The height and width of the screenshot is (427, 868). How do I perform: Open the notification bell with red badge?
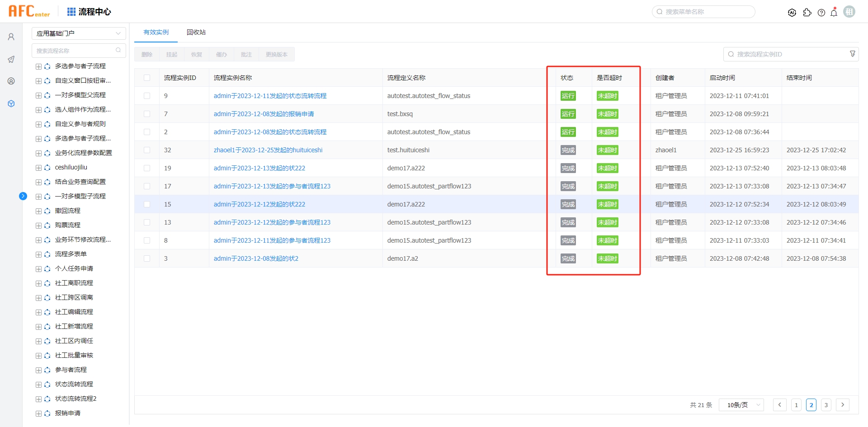click(x=834, y=13)
